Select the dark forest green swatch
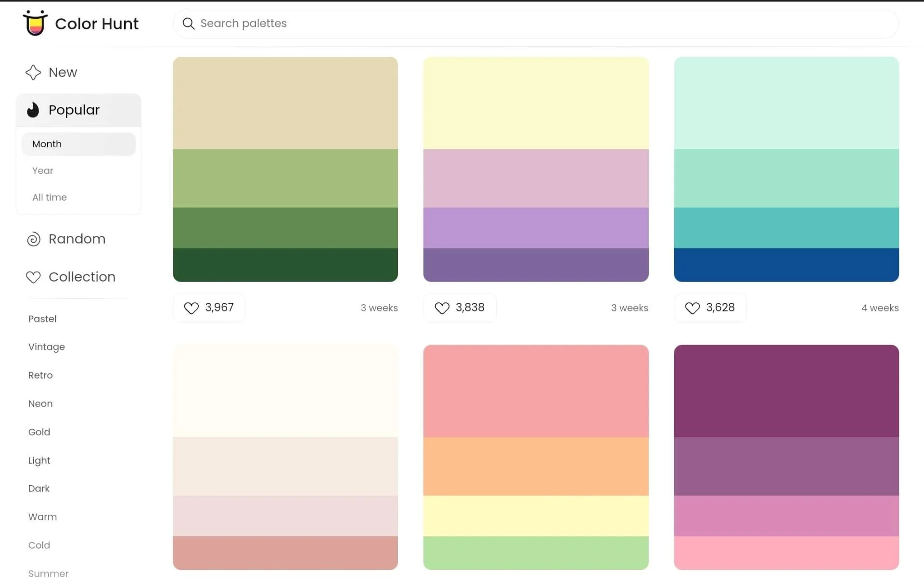924x580 pixels. [285, 265]
